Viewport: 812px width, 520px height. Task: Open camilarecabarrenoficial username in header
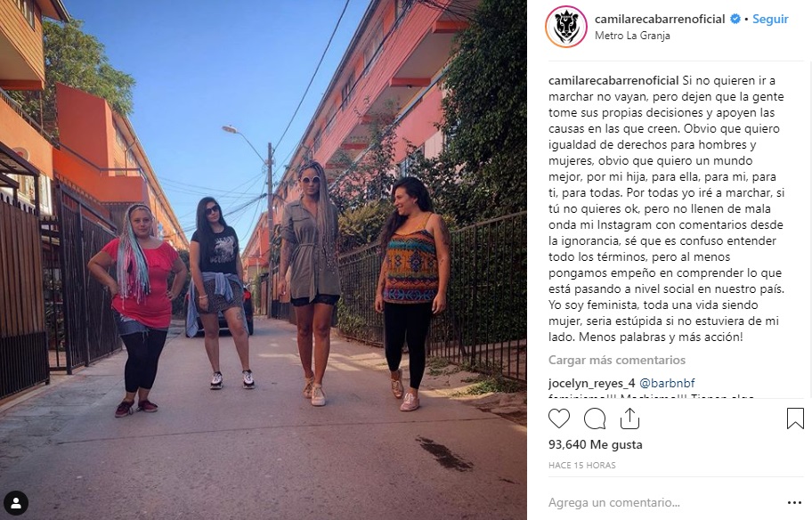point(660,20)
